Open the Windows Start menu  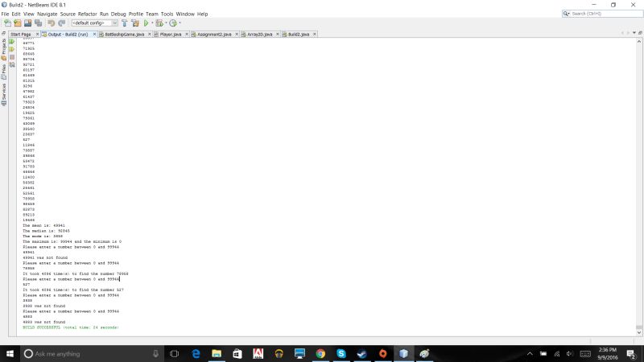[x=10, y=353]
